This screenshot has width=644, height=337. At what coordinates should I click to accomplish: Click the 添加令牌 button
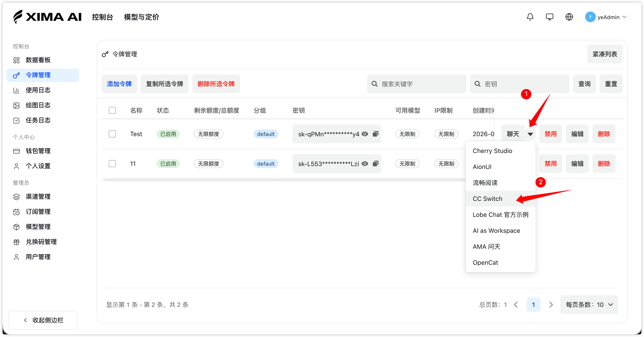[119, 84]
